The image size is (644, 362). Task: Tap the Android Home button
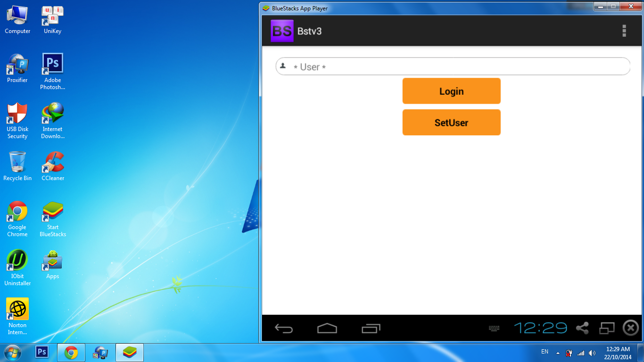(327, 328)
